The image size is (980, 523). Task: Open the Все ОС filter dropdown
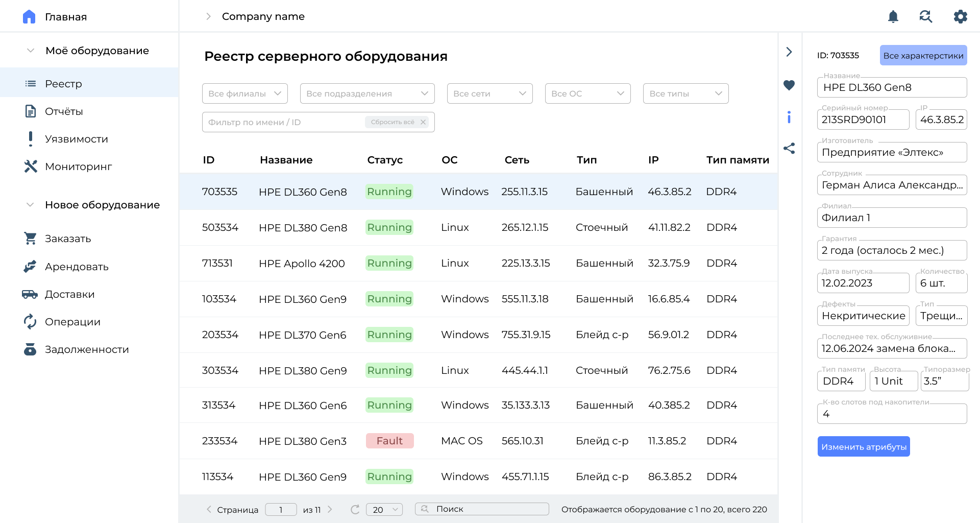[587, 93]
